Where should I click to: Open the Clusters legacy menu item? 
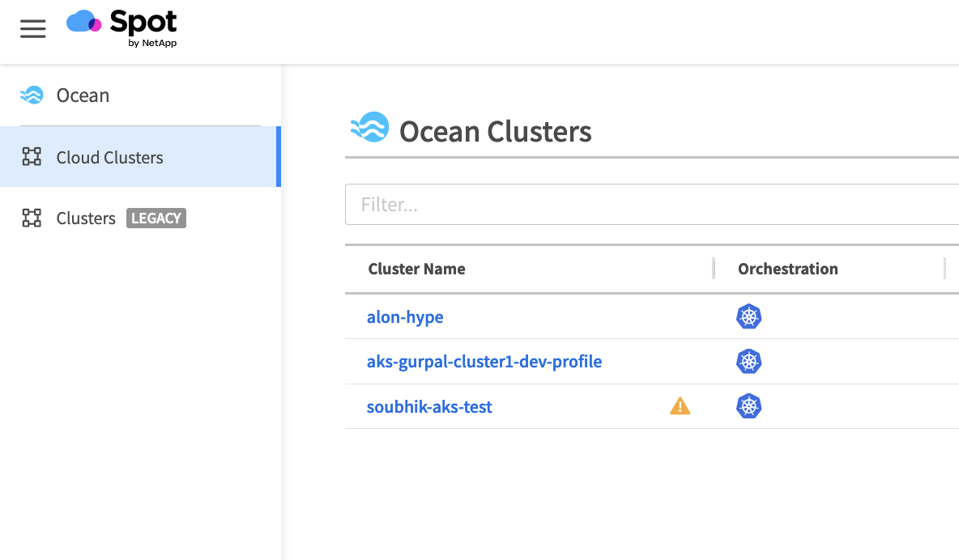pyautogui.click(x=140, y=218)
